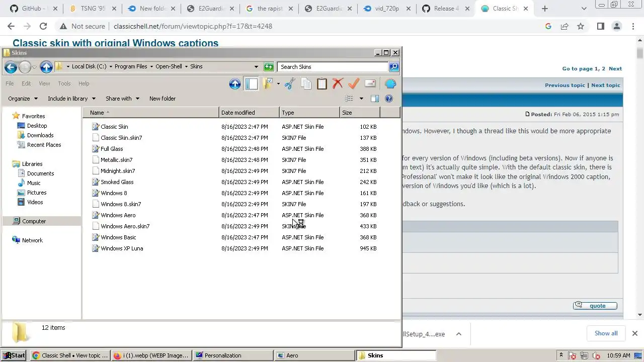Open a new Chrome tab with plus
This screenshot has width=644, height=362.
point(545,9)
